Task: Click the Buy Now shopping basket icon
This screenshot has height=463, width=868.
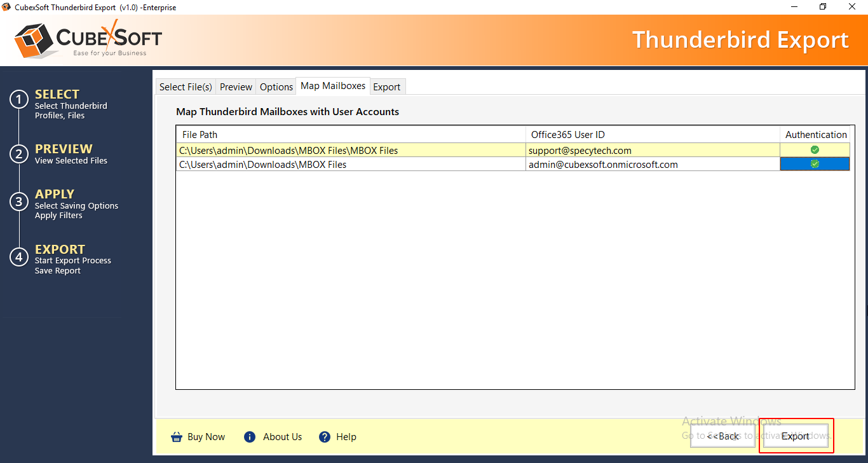Action: 177,437
